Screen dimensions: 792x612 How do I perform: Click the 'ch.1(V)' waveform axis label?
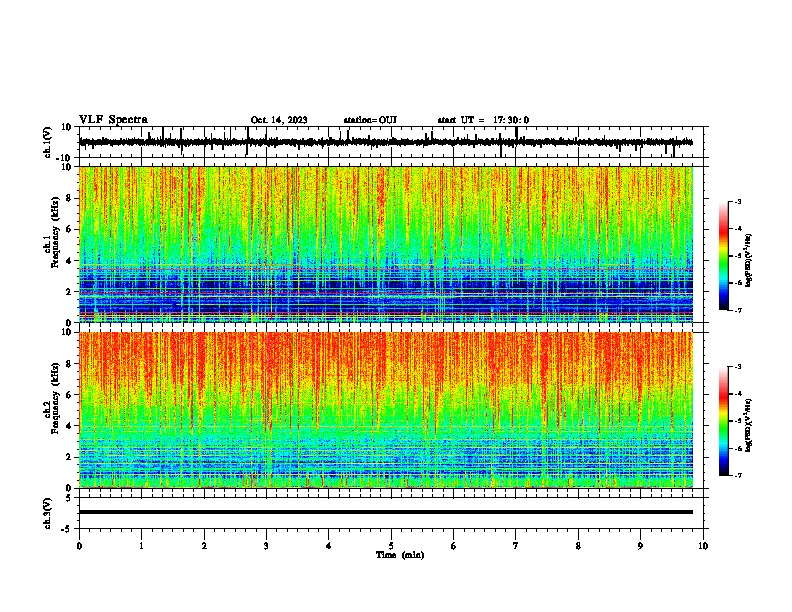click(48, 142)
